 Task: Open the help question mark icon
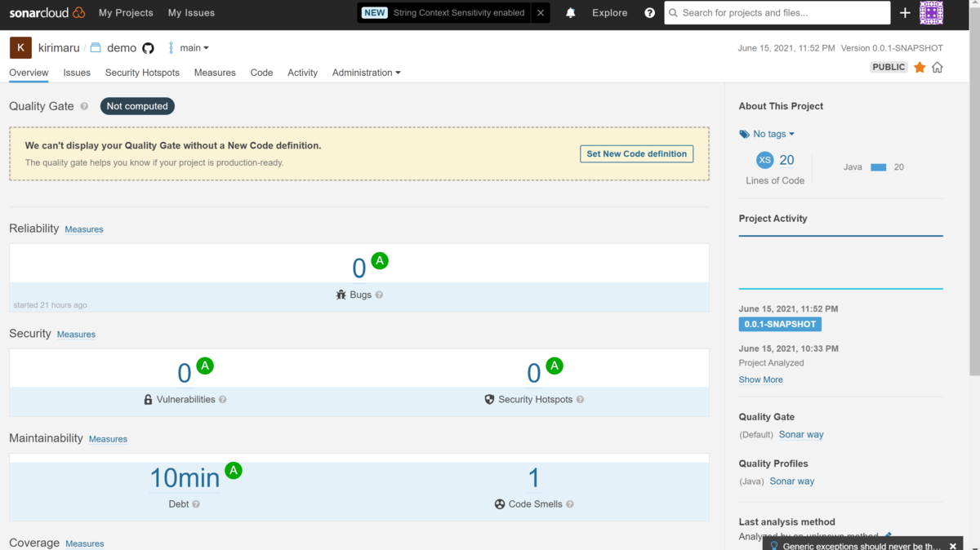[x=650, y=13]
